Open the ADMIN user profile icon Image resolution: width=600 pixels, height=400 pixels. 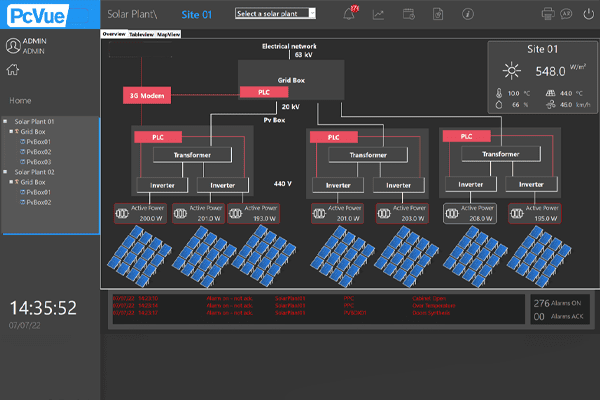click(13, 45)
